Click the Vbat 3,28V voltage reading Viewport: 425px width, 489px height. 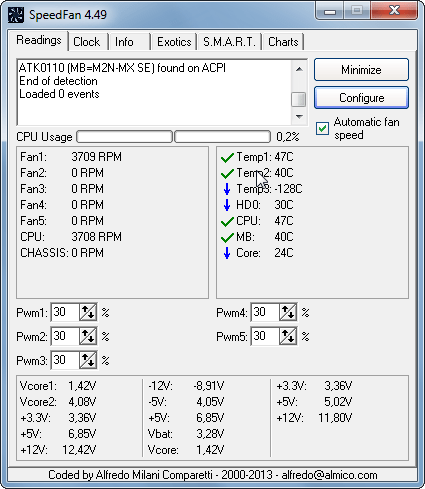pyautogui.click(x=186, y=434)
